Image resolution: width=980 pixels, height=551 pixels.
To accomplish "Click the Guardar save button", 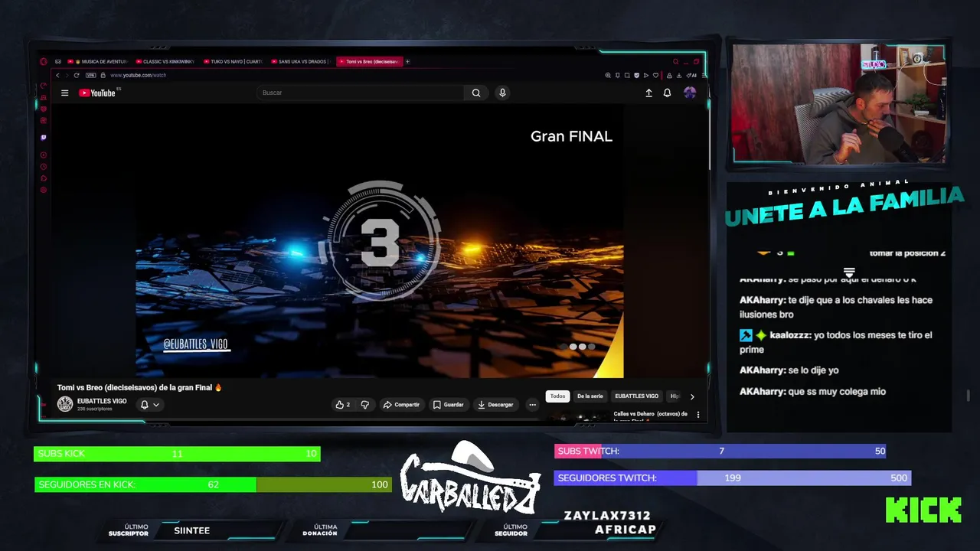I will click(448, 404).
